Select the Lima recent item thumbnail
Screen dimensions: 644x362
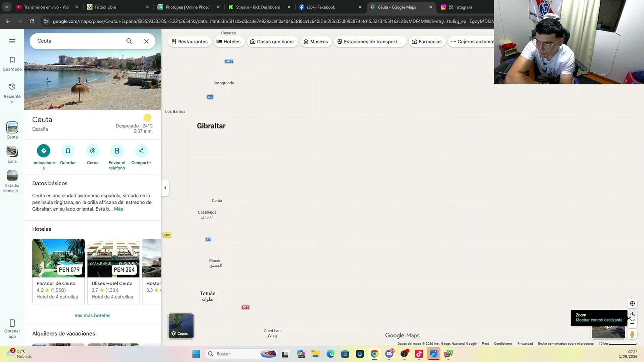[12, 152]
